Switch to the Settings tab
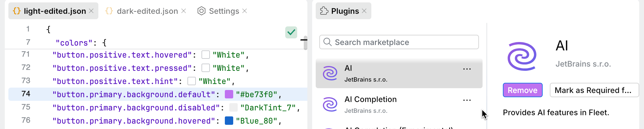The image size is (644, 129). [224, 11]
